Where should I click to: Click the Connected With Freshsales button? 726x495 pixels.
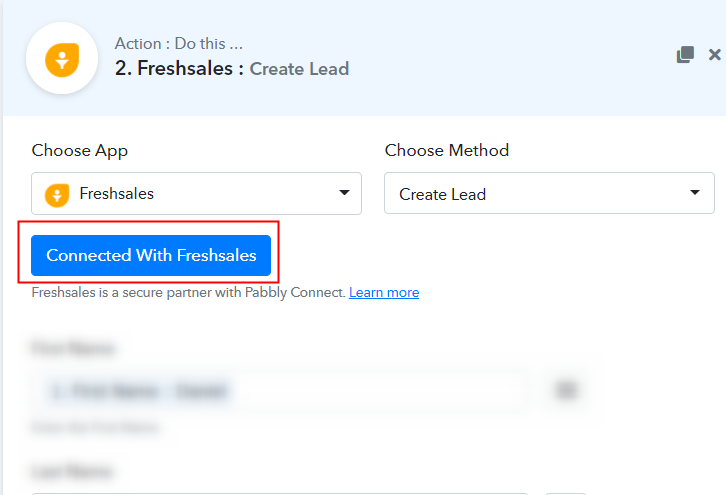151,255
